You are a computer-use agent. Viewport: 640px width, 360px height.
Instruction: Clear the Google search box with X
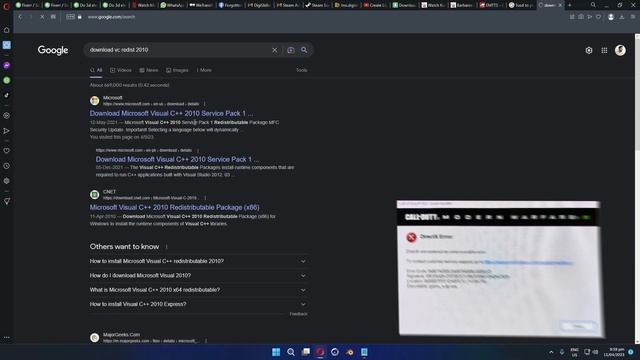click(x=274, y=50)
